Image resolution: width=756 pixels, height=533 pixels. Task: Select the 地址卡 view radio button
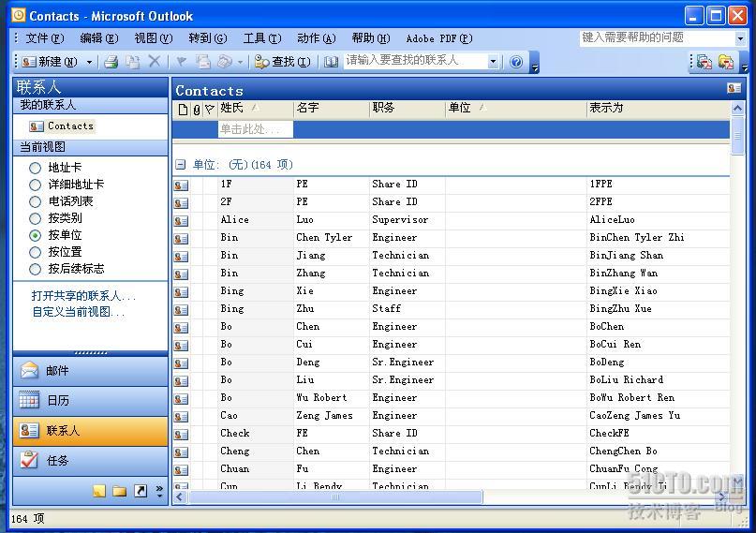click(x=36, y=169)
